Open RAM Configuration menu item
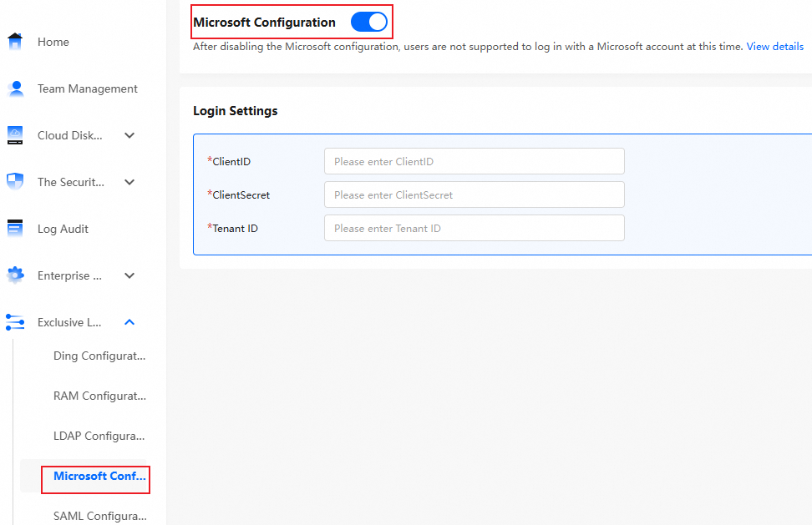812x525 pixels. tap(99, 396)
